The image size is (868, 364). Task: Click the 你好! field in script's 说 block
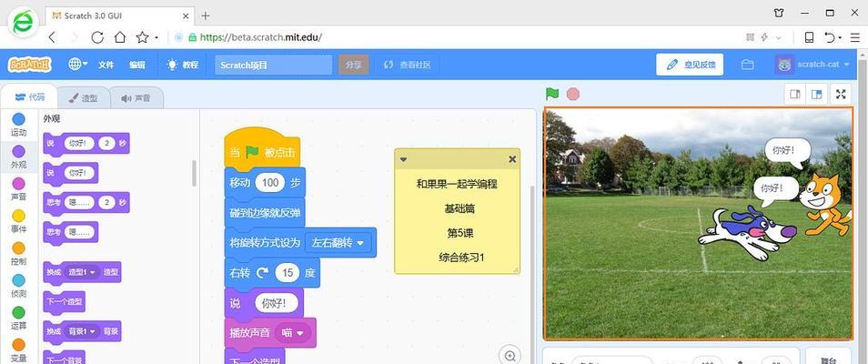click(277, 303)
